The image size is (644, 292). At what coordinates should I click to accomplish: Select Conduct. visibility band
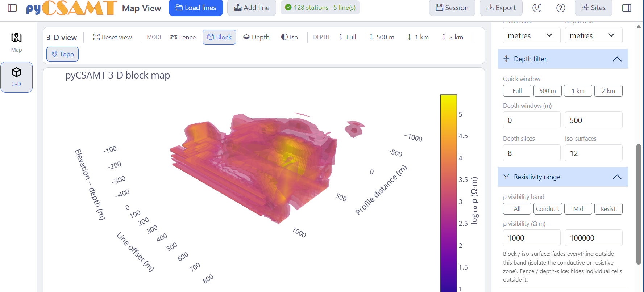548,209
